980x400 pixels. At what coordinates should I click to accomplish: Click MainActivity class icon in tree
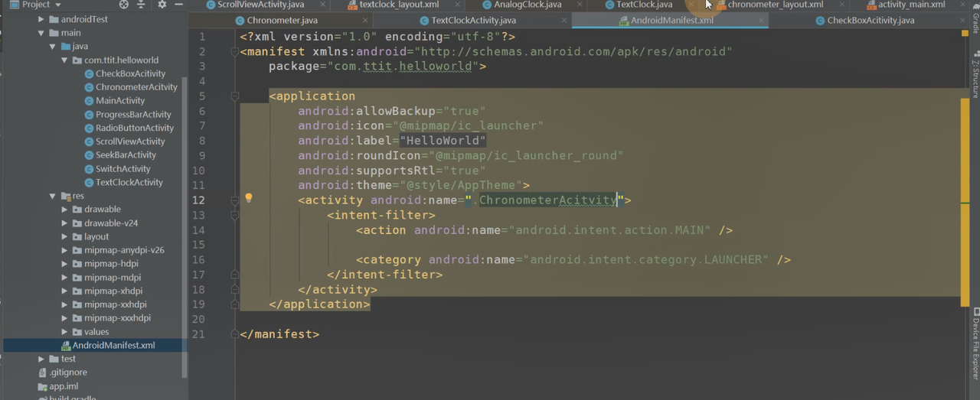tap(89, 101)
